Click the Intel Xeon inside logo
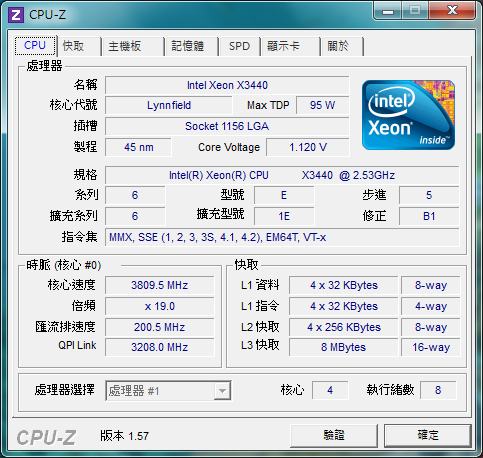This screenshot has width=483, height=458. [x=408, y=115]
